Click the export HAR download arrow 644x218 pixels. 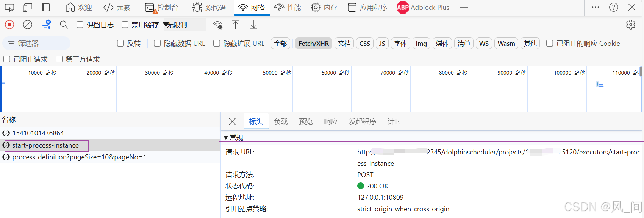[x=254, y=25]
